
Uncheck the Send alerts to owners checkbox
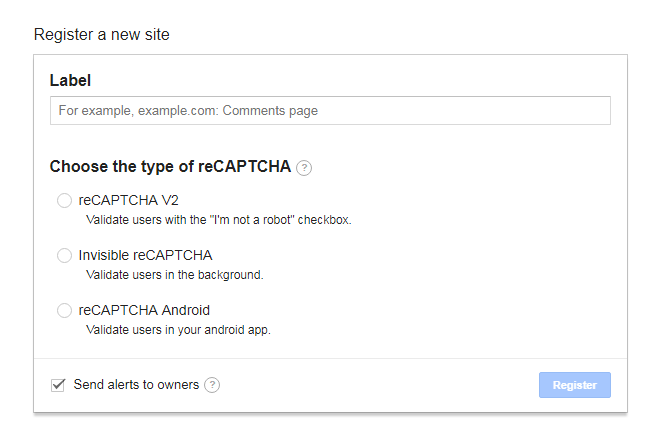coord(58,385)
